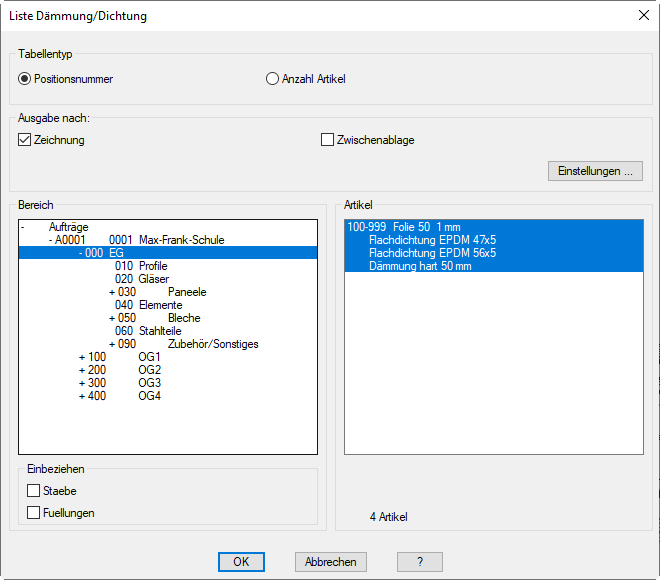Screen dimensions: 660x580
Task: Close the Liste Dämmung/Dichtung dialog
Action: (643, 15)
